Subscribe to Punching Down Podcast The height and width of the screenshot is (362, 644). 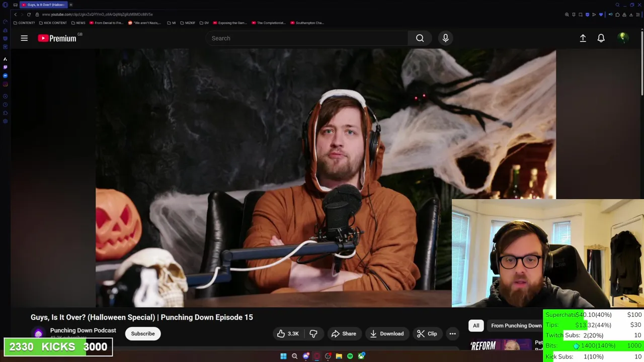point(143,333)
